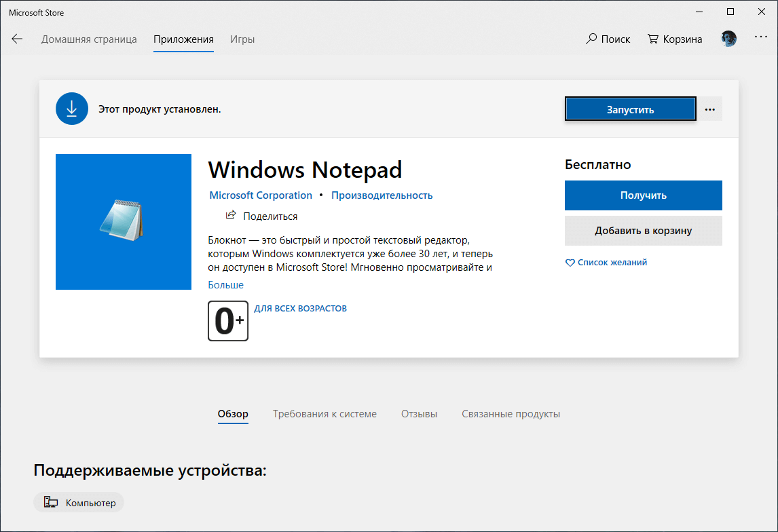Switch to the Игры tab
778x532 pixels.
[242, 39]
